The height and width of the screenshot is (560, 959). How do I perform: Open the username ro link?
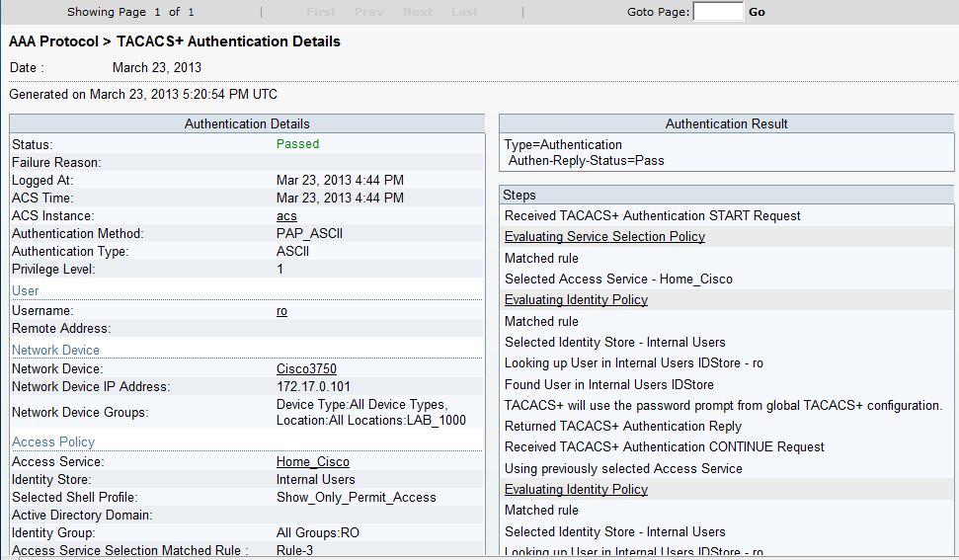281,311
